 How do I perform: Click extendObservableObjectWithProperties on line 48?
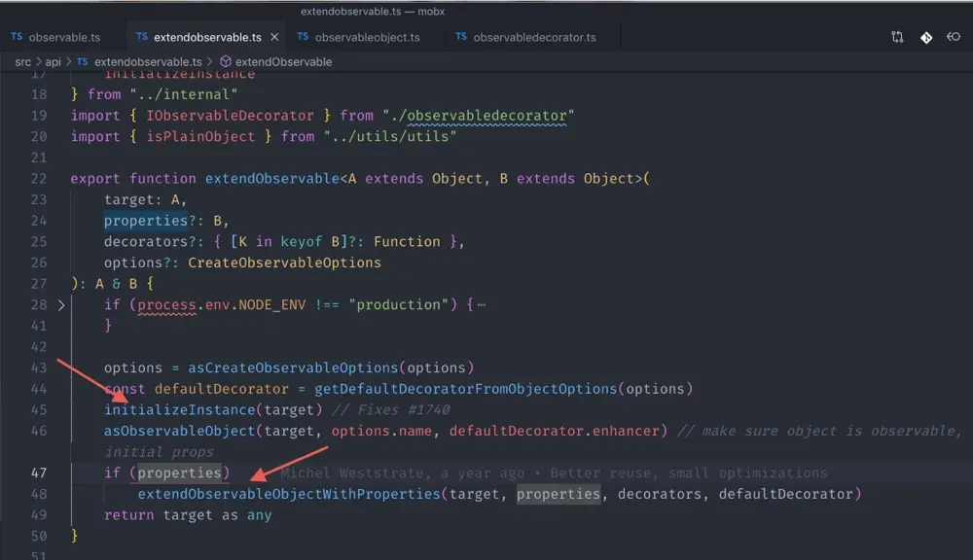[x=289, y=494]
